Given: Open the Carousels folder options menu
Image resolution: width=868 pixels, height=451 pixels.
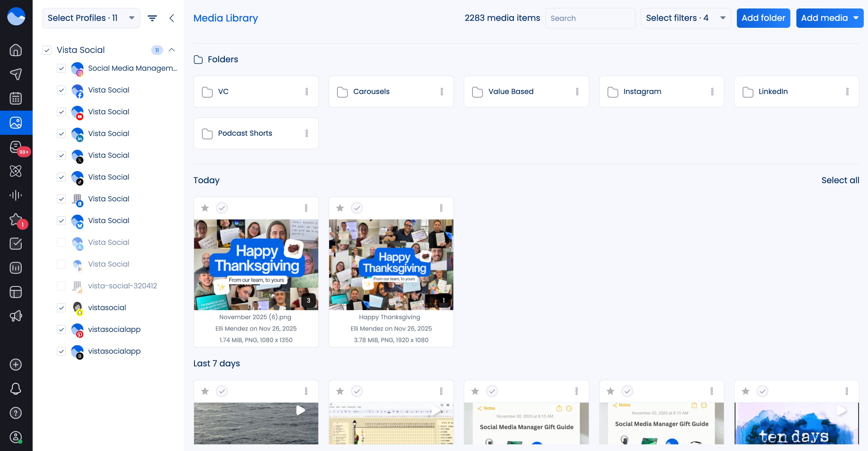Looking at the screenshot, I should click(442, 91).
